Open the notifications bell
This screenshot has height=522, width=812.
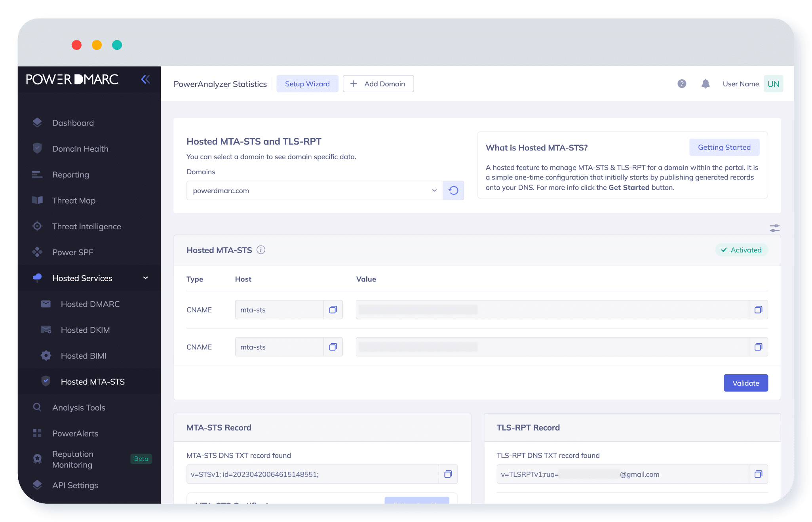click(x=705, y=84)
